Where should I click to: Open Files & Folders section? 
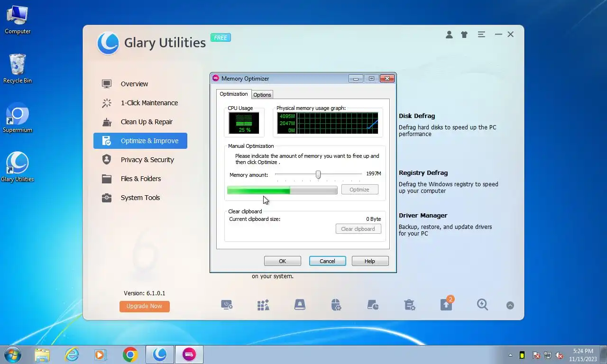point(140,179)
